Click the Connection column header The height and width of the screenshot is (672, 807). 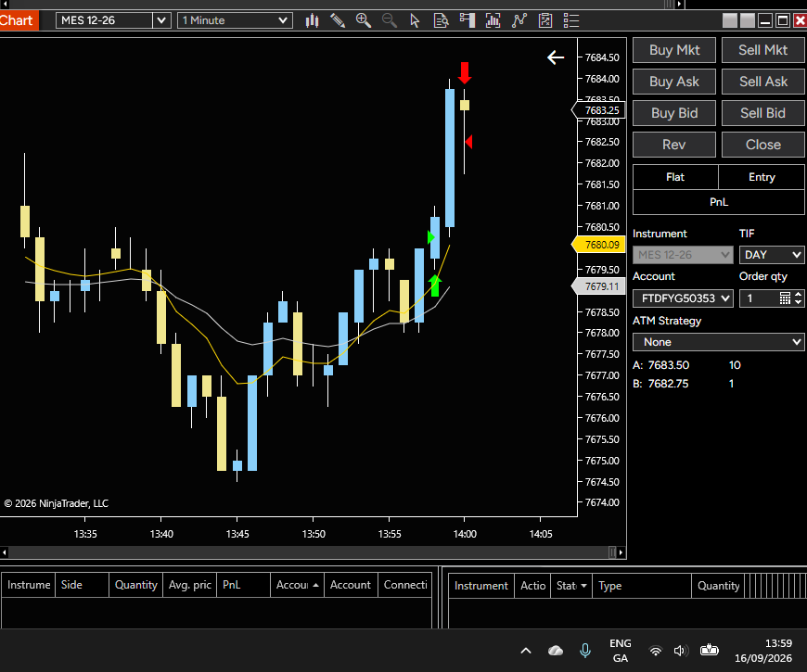[405, 585]
